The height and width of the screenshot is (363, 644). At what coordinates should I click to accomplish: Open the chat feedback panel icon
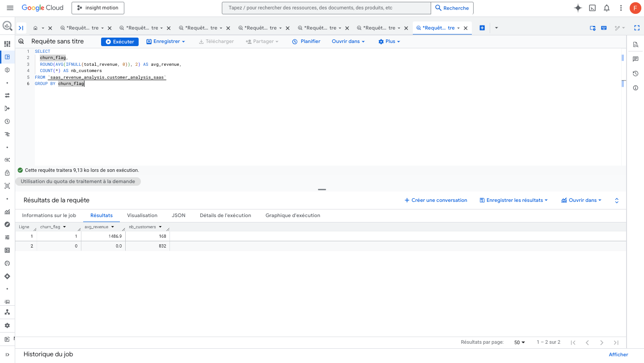click(x=636, y=59)
